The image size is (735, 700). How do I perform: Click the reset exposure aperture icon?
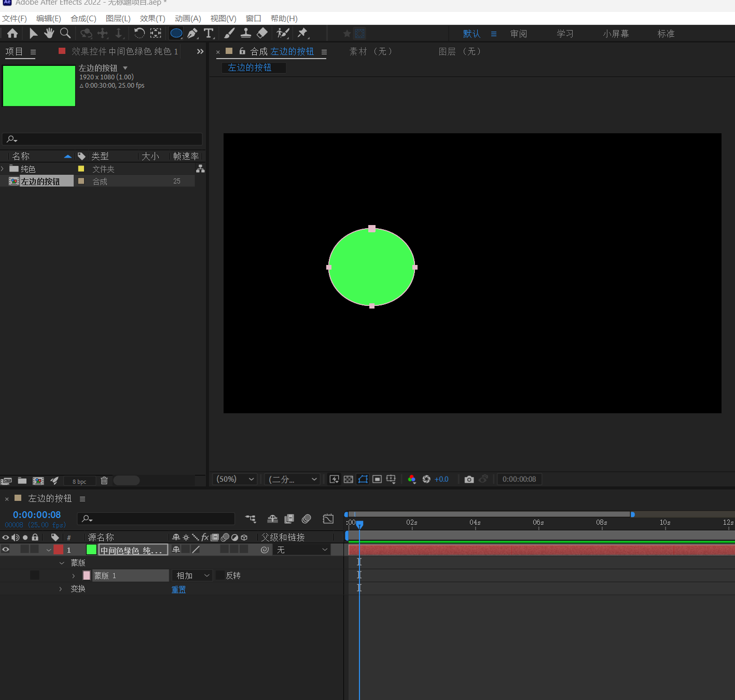(x=426, y=479)
